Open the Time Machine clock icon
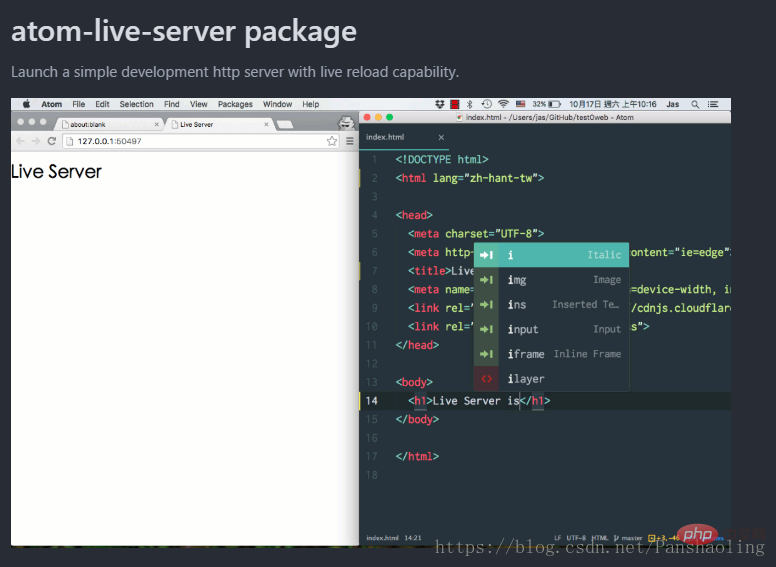The width and height of the screenshot is (776, 567). click(486, 104)
